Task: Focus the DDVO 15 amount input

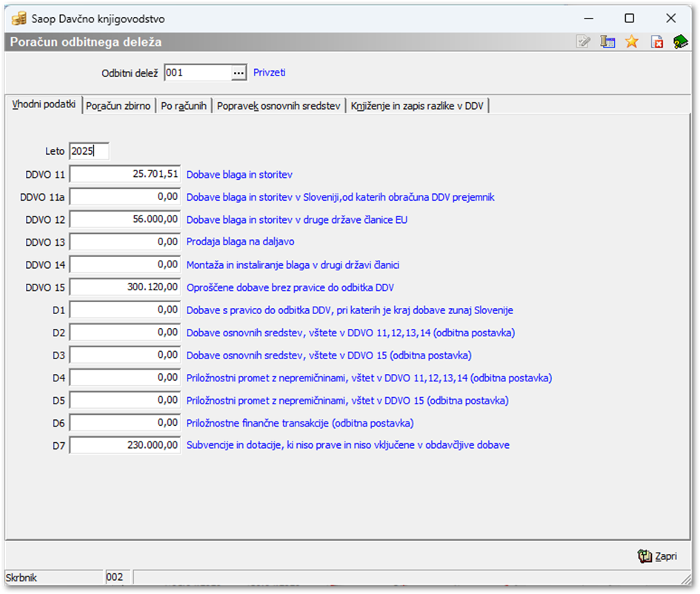Action: pyautogui.click(x=125, y=287)
